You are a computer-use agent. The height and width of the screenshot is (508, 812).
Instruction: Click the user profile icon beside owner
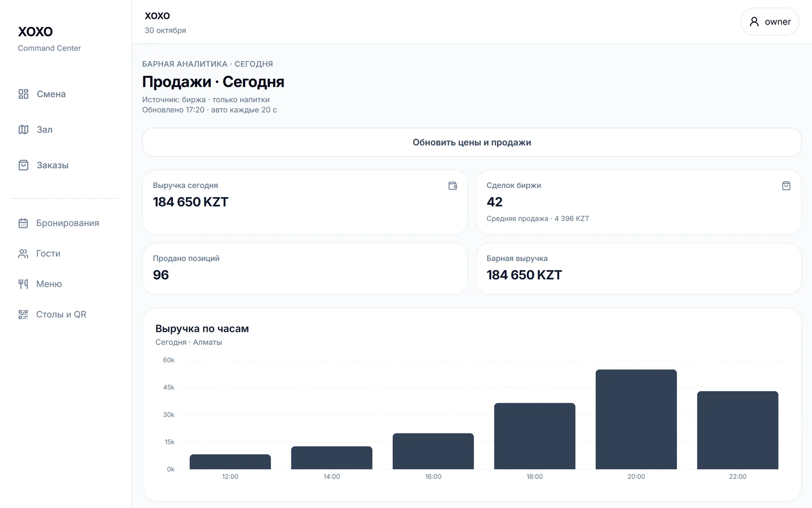754,22
